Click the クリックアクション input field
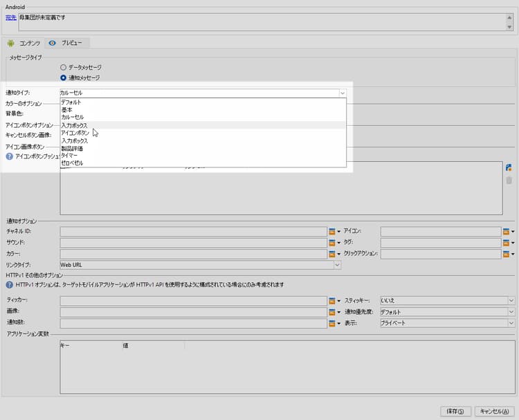 coord(441,254)
